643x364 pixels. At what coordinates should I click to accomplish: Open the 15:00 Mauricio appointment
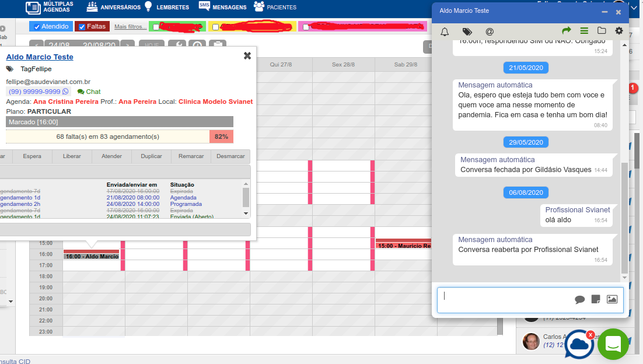tap(404, 244)
